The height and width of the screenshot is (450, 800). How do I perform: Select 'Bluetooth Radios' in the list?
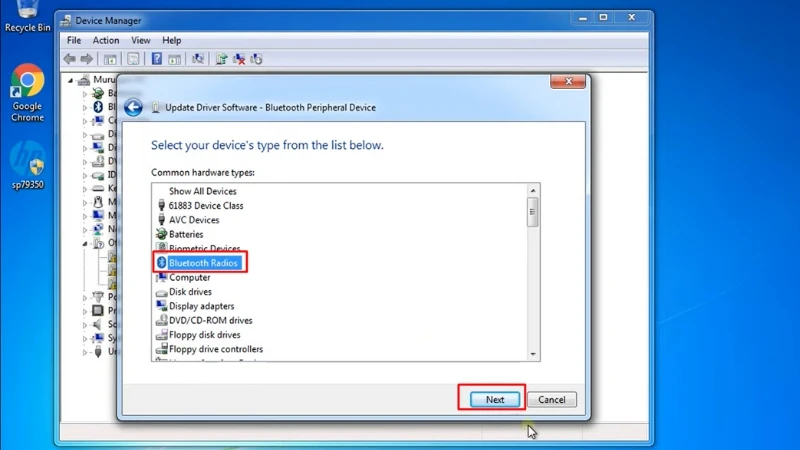203,263
